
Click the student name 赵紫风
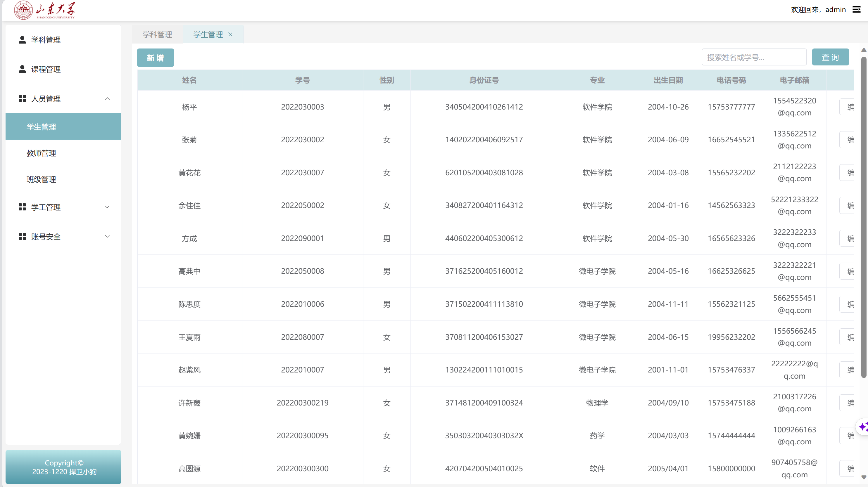189,370
